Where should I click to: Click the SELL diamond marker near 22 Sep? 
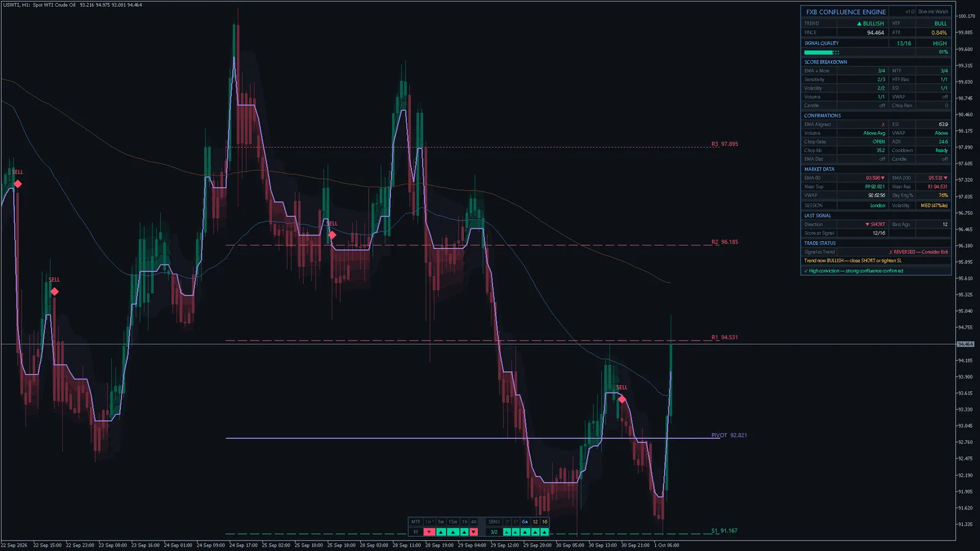[18, 184]
